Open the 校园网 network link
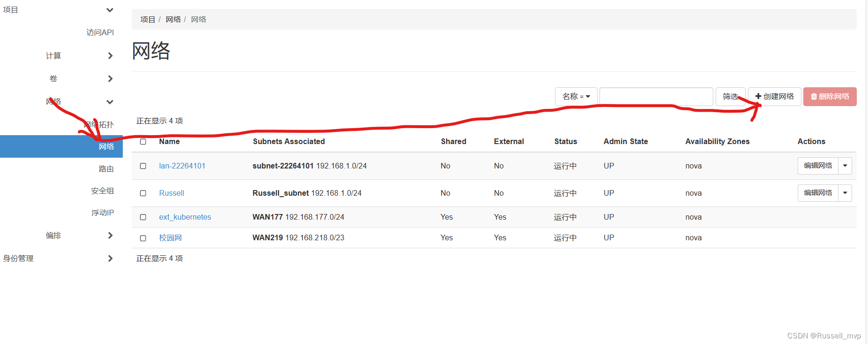Viewport: 868px width, 344px height. coord(170,237)
